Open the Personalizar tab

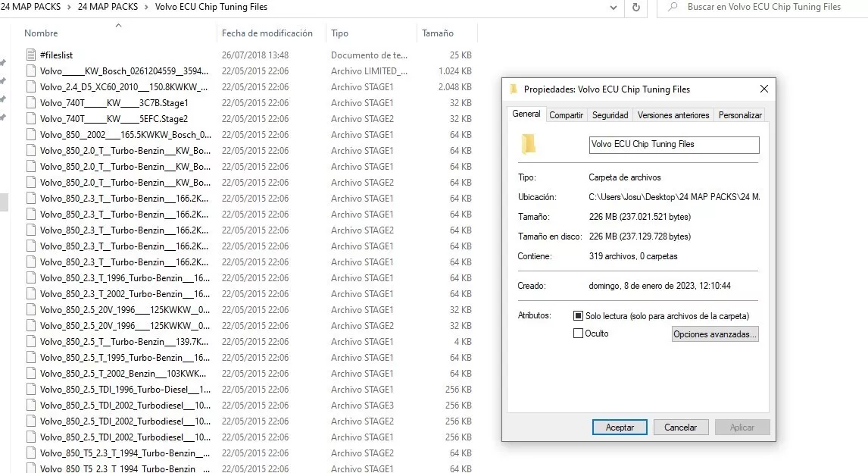point(740,115)
